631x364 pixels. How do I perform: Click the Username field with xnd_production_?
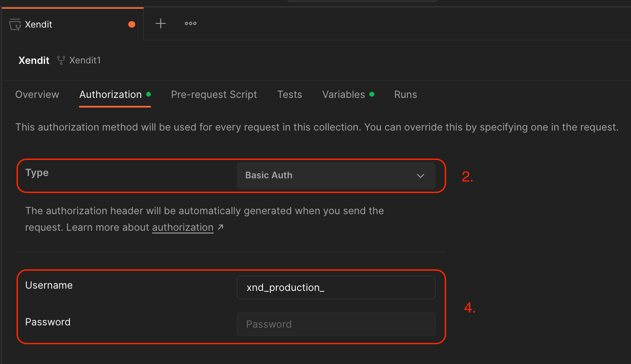coord(336,288)
